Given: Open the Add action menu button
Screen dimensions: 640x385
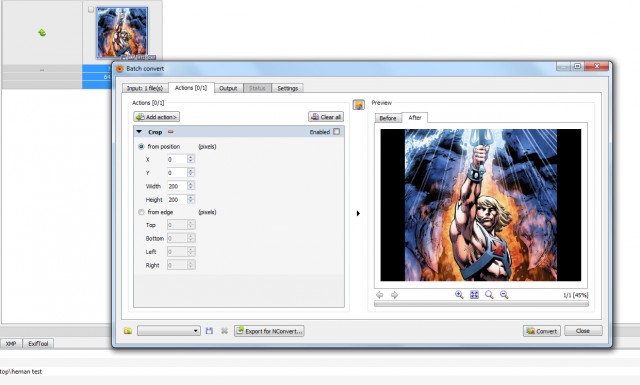Looking at the screenshot, I should coord(157,117).
